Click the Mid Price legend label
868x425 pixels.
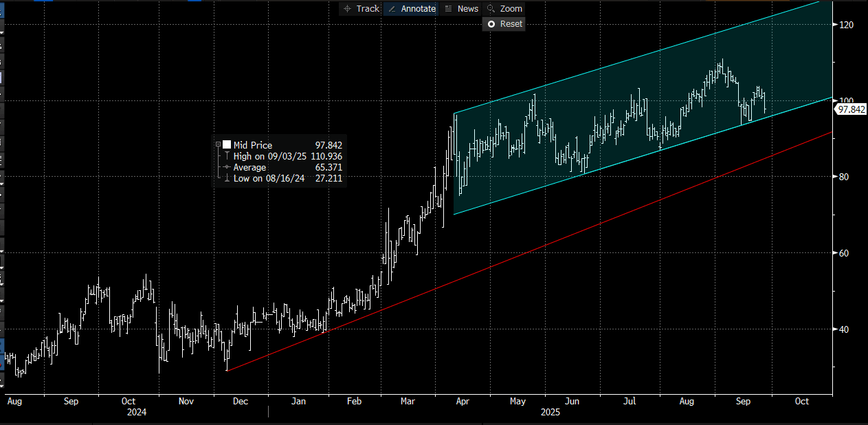click(253, 145)
